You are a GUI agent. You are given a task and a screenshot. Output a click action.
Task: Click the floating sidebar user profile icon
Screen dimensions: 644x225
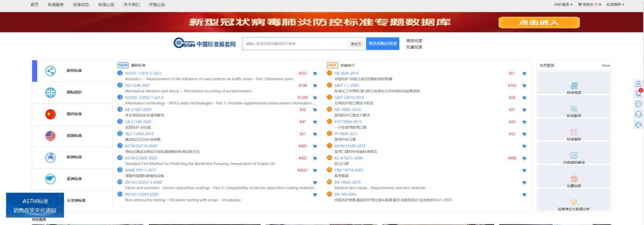[x=638, y=84]
